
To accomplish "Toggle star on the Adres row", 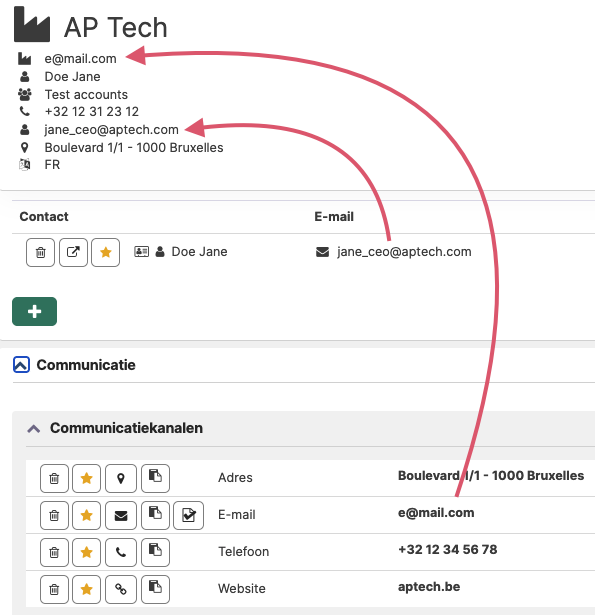I will [x=86, y=479].
